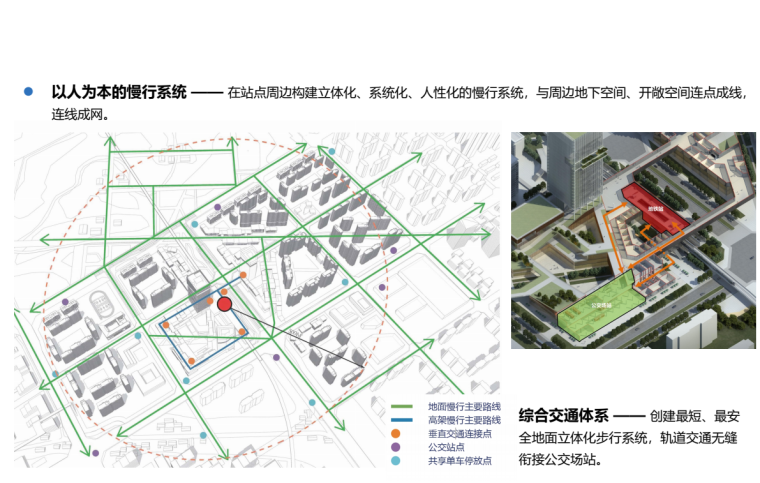This screenshot has width=760, height=483.
Task: Click the large red station marker on map
Action: [x=225, y=304]
